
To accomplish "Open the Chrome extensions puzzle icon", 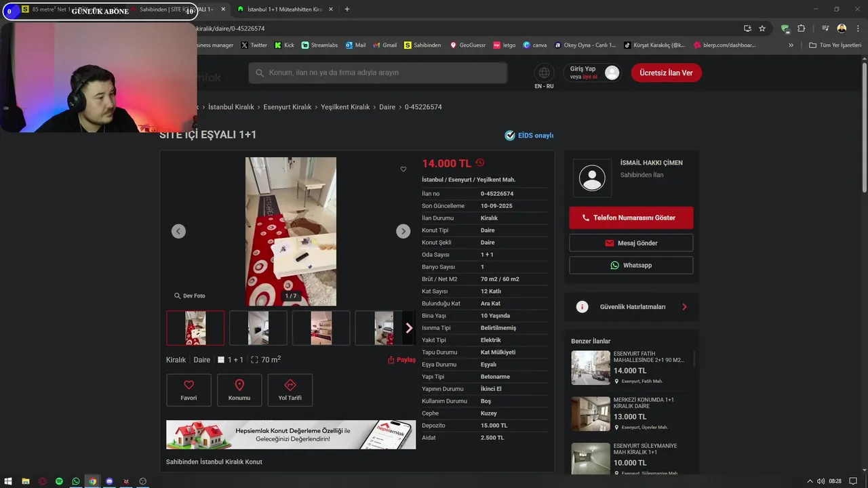I will 801,28.
